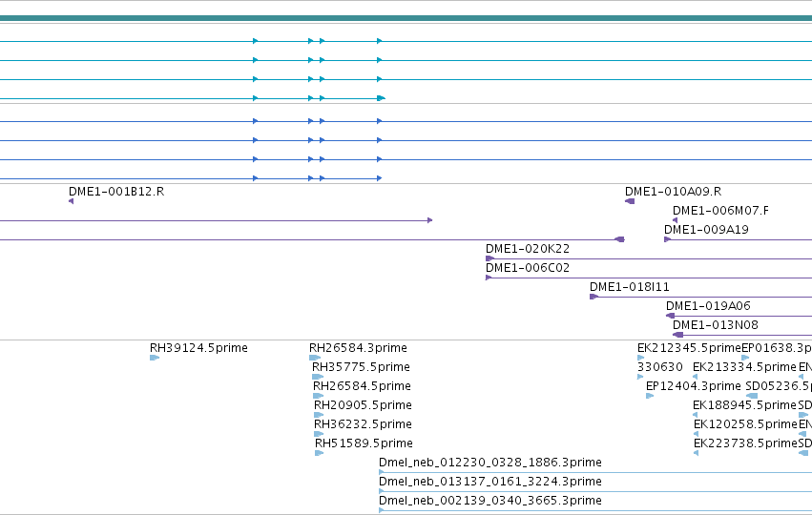Click the glyph under EP12404.3prime
The image size is (812, 515).
click(650, 396)
